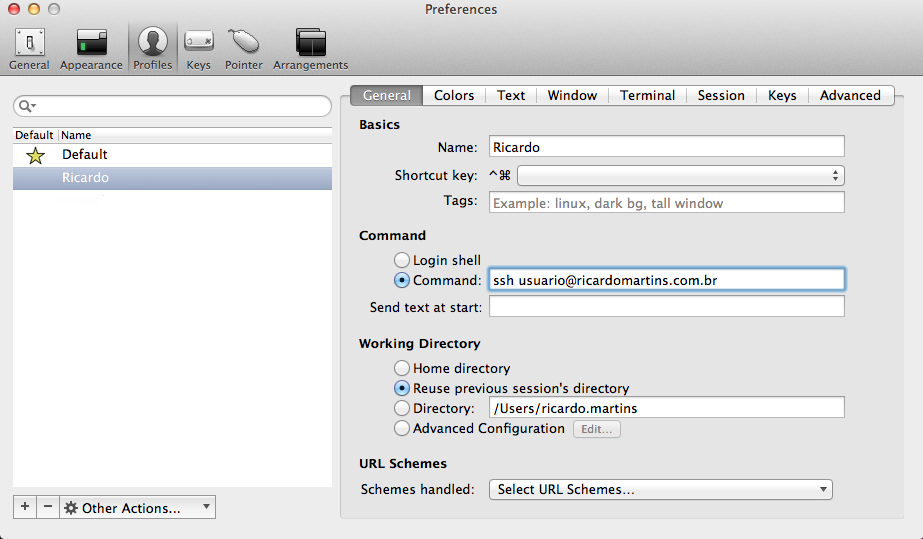Screen dimensions: 923x539
Task: Open the Shortcut key dropdown
Action: (x=680, y=175)
